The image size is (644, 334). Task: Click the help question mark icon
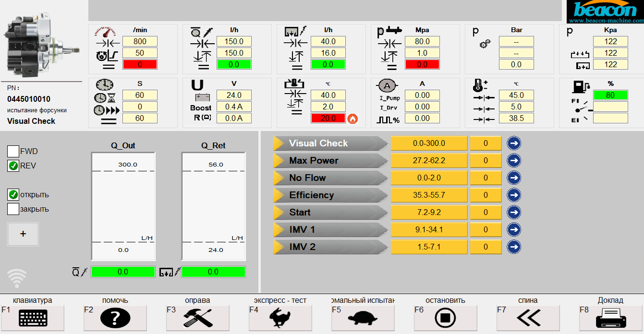point(115,318)
